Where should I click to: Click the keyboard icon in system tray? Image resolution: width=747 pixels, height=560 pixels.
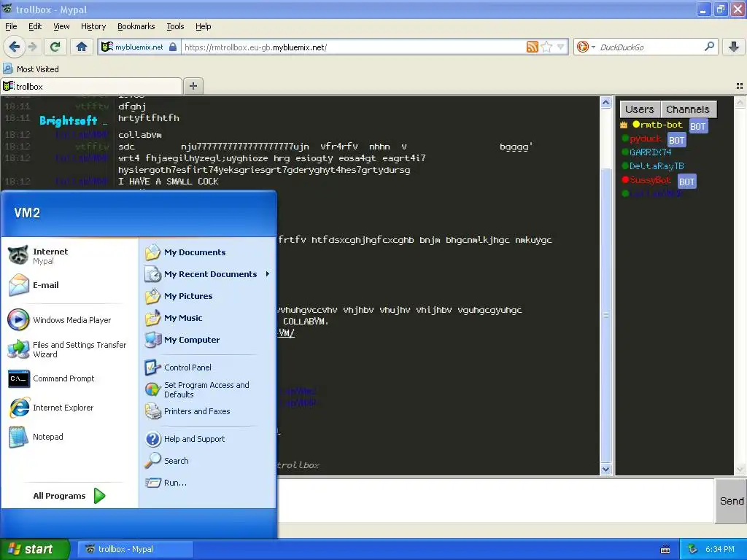(665, 550)
